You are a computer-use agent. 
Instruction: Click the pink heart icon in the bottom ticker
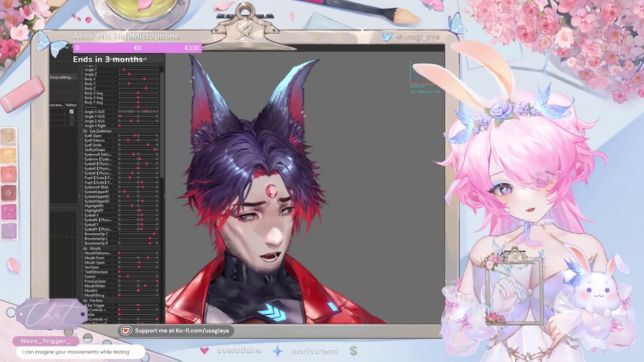204,350
